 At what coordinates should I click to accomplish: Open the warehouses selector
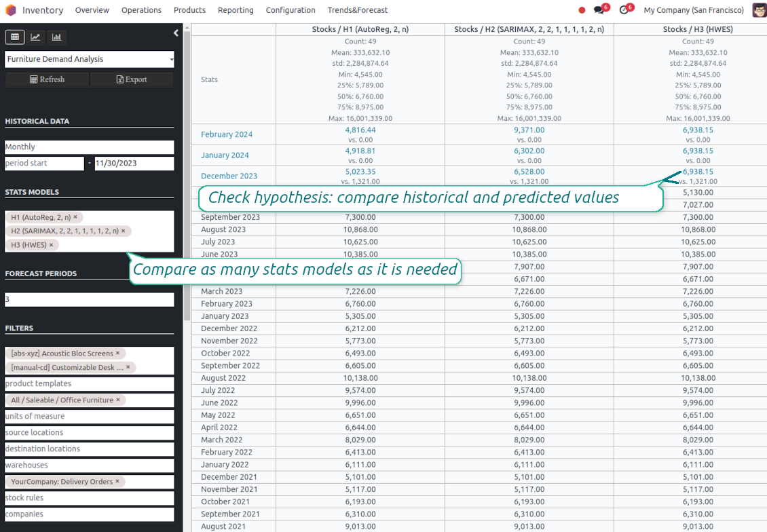click(x=90, y=465)
